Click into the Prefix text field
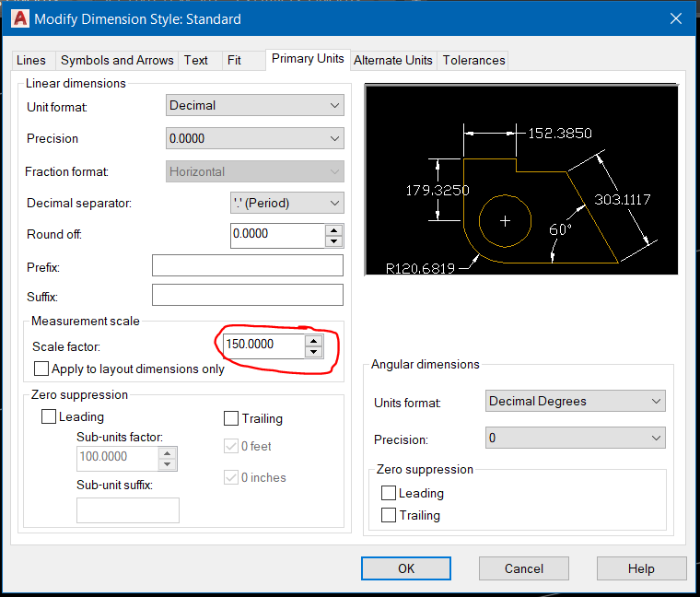This screenshot has width=700, height=597. (248, 265)
